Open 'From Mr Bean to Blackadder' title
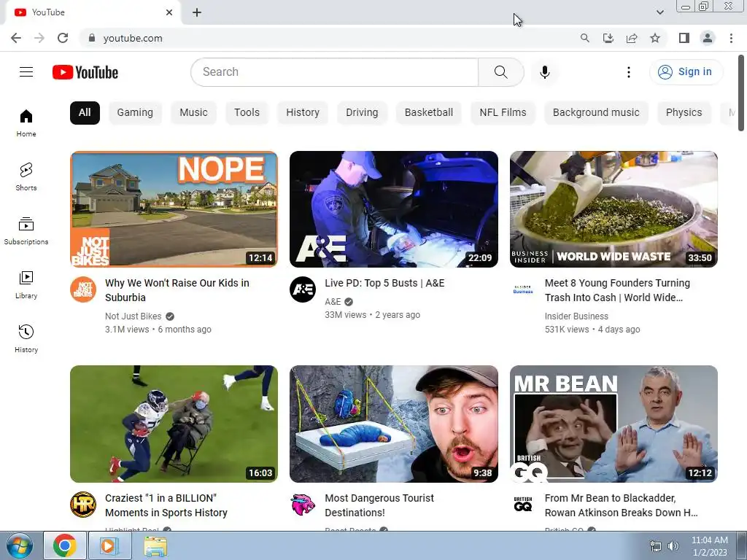This screenshot has height=560, width=747. click(622, 505)
